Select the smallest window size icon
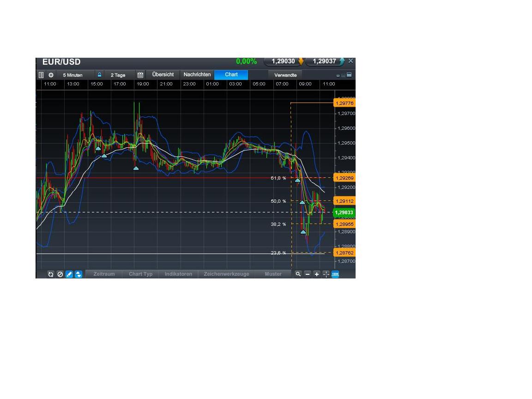The image size is (532, 399). pyautogui.click(x=338, y=76)
